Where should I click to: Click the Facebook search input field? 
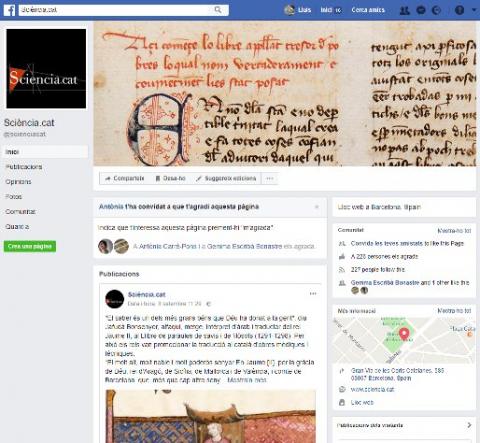click(116, 10)
